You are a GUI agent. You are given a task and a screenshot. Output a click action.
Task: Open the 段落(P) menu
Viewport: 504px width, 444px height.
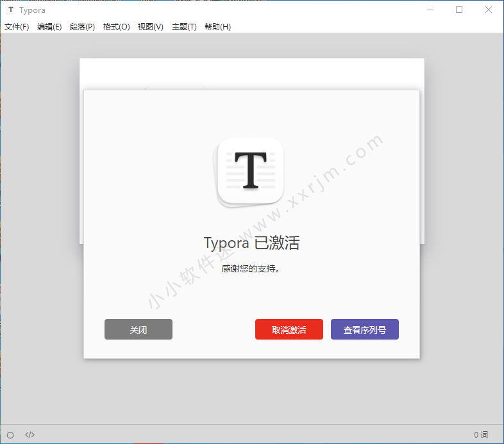[x=82, y=27]
